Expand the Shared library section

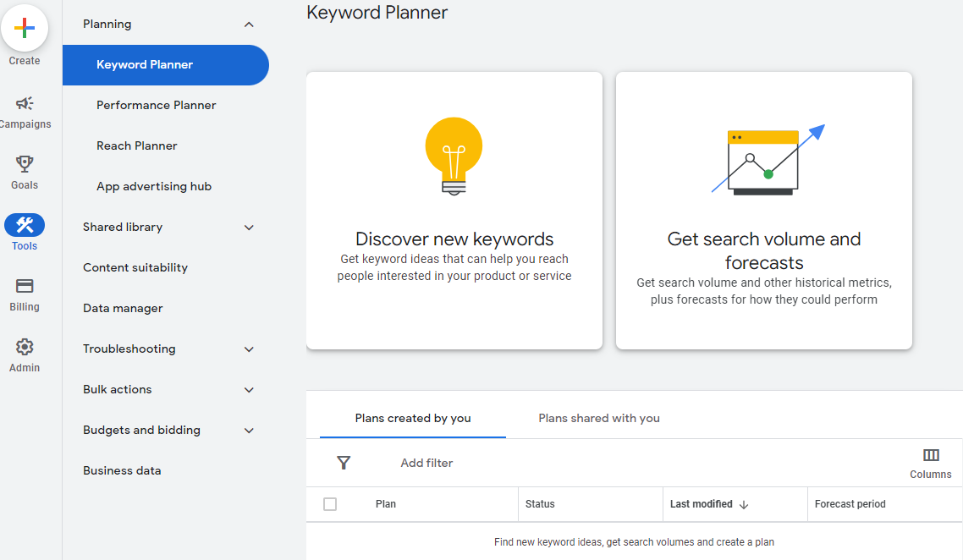tap(249, 228)
